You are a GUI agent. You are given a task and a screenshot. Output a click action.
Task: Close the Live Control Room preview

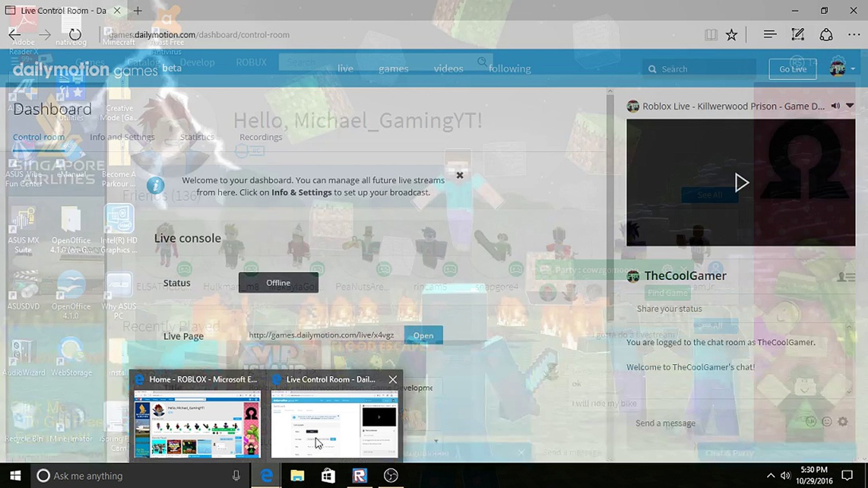[393, 380]
